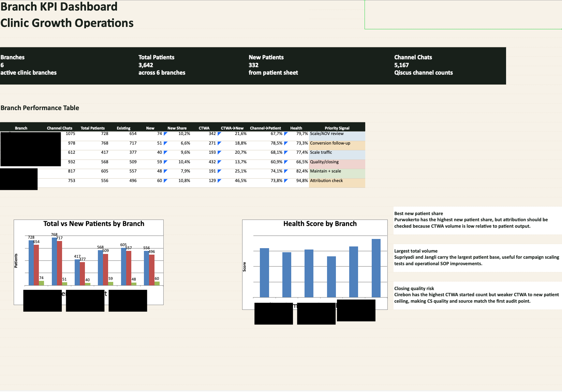Click the red bar labeled 377 in patients chart
Viewport: 562px width, 392px height.
coord(82,274)
